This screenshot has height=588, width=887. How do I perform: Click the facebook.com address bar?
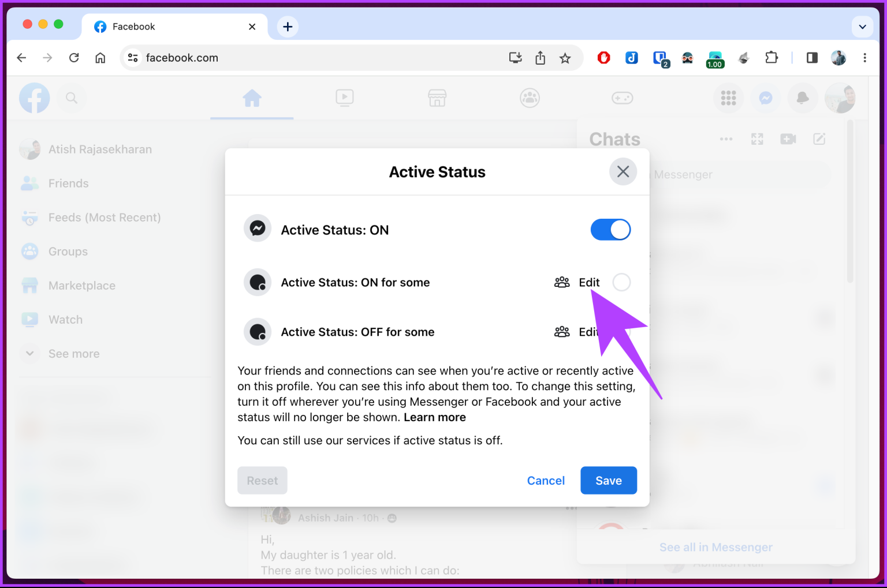tap(182, 58)
